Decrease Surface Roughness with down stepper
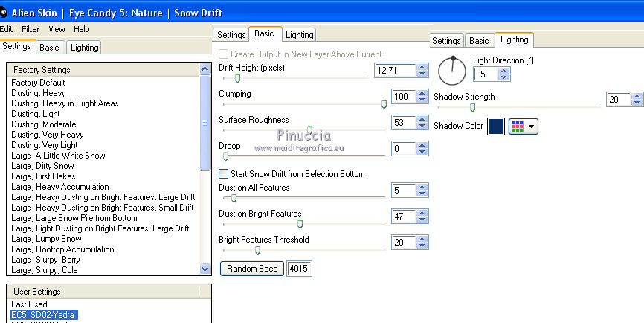Screen dimensions: 644x323 422,126
